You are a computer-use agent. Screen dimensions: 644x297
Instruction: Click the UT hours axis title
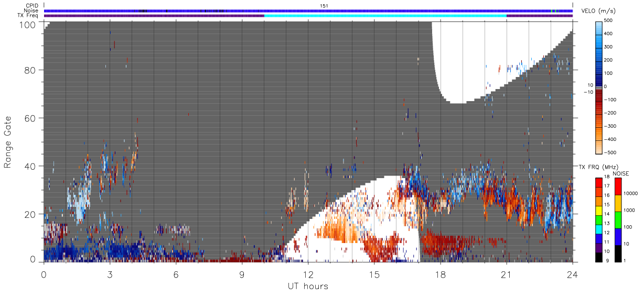coord(308,286)
